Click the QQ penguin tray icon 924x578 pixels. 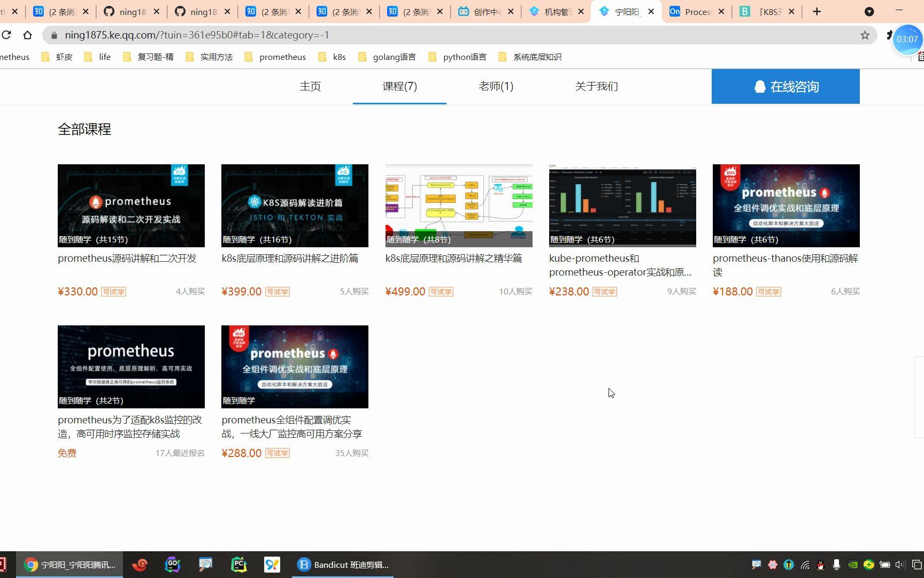[821, 565]
